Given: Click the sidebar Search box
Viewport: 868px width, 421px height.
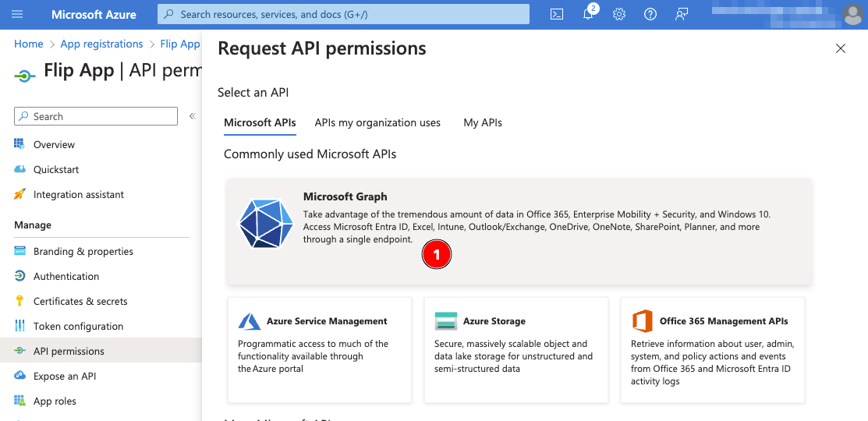Looking at the screenshot, I should [x=96, y=116].
